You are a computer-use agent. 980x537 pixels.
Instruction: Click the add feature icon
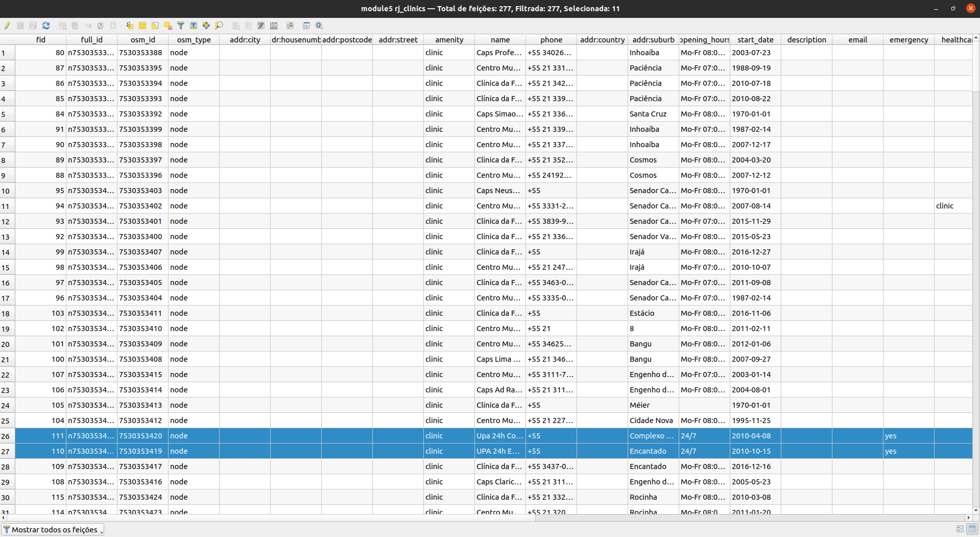pos(62,26)
